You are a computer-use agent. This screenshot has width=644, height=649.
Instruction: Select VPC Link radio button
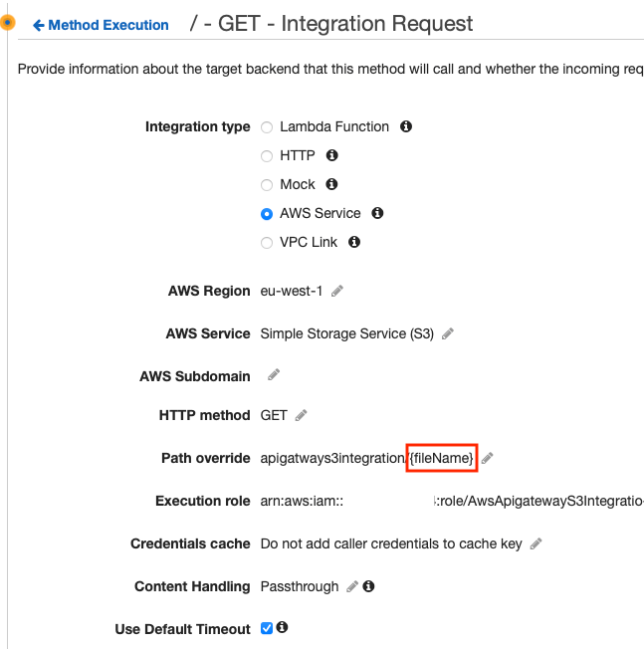[266, 243]
